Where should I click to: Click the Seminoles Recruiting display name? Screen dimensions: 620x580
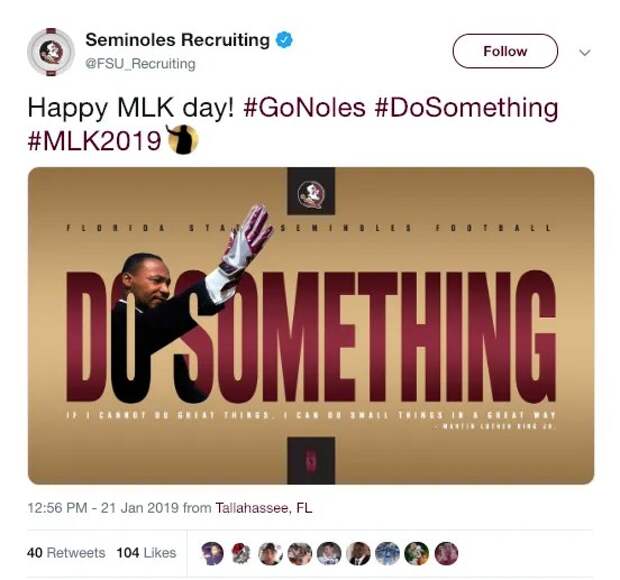click(x=178, y=40)
